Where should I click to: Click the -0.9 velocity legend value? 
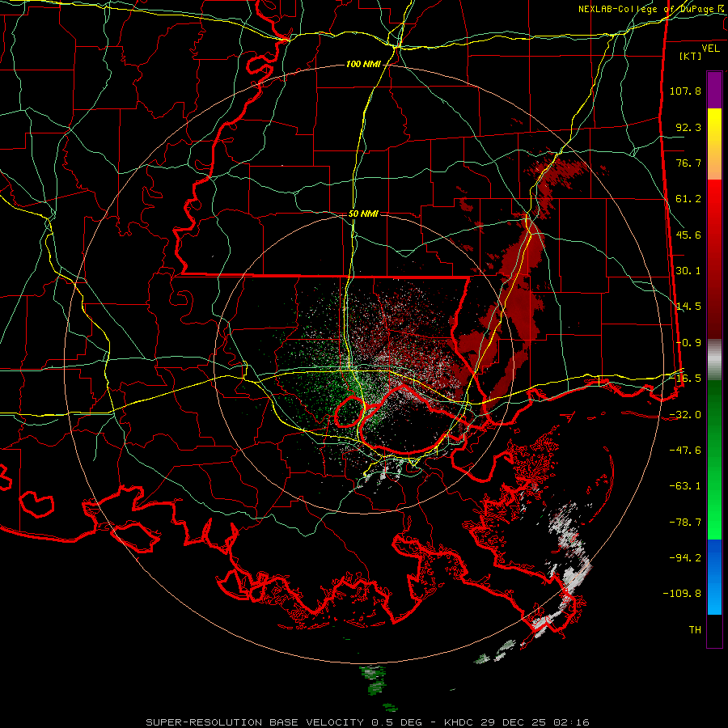click(x=688, y=343)
